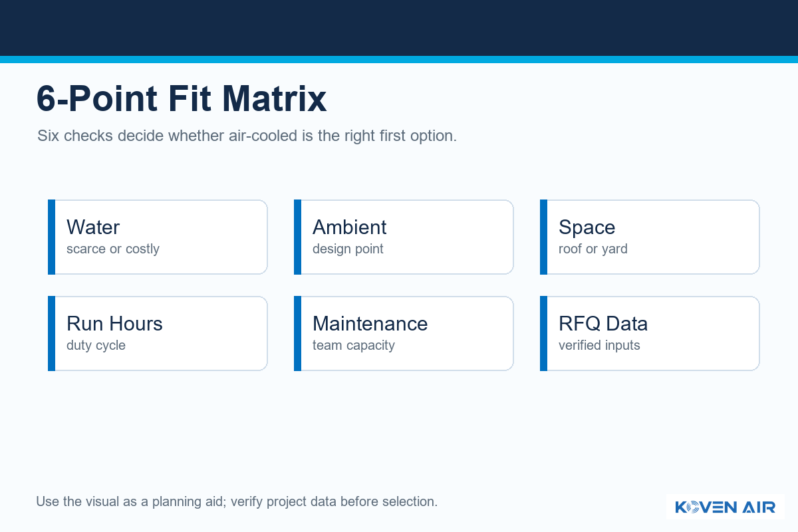
Task: Open the Space card
Action: [650, 237]
